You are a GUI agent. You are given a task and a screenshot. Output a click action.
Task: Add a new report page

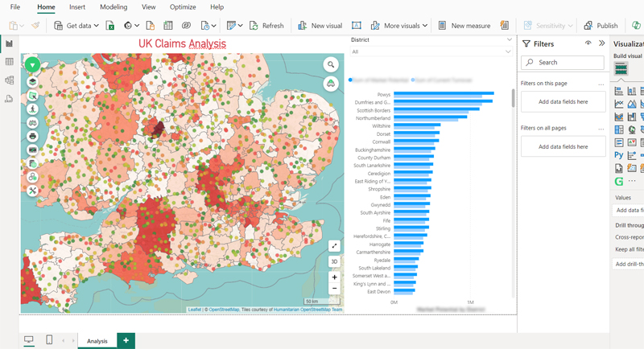[x=126, y=341]
